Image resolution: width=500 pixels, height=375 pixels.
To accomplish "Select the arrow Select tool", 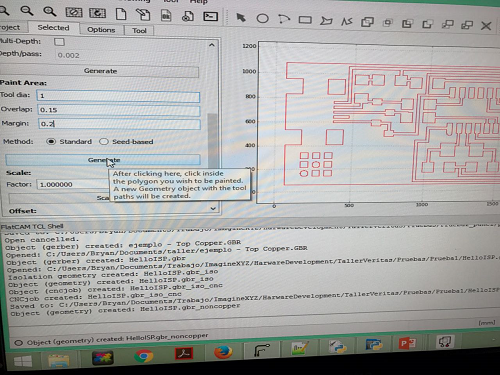I will tap(241, 17).
